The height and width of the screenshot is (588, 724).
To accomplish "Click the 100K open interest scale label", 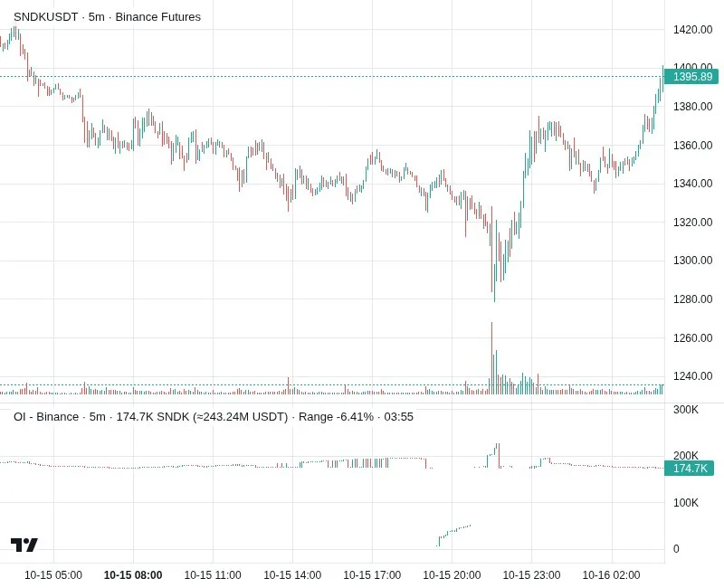I will pyautogui.click(x=686, y=503).
